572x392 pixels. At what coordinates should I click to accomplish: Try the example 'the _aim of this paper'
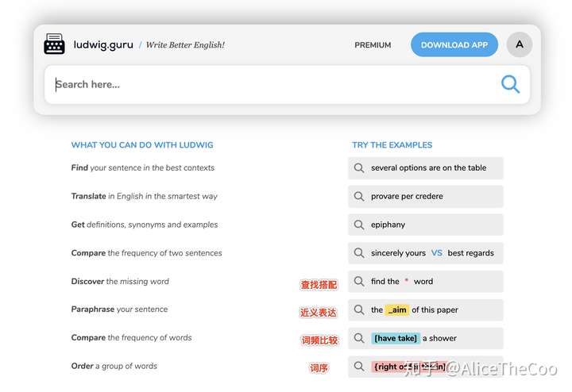pos(425,309)
